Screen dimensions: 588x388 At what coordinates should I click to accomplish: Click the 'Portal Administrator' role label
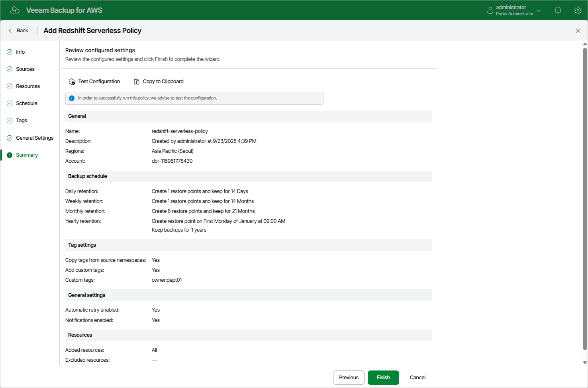click(x=515, y=14)
